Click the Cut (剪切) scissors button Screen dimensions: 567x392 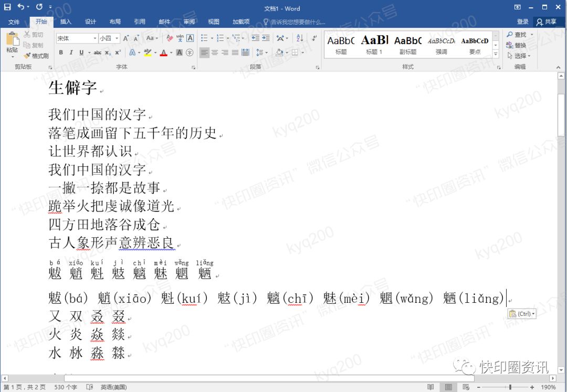34,34
